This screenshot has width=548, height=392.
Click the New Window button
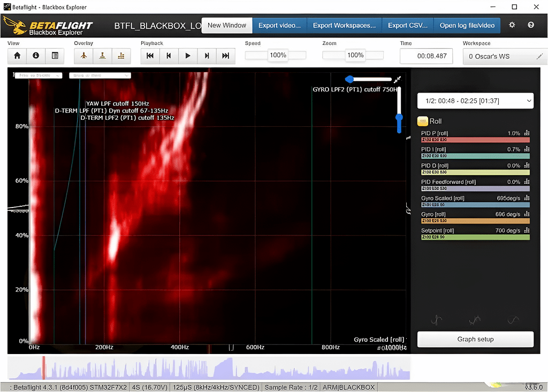[227, 26]
